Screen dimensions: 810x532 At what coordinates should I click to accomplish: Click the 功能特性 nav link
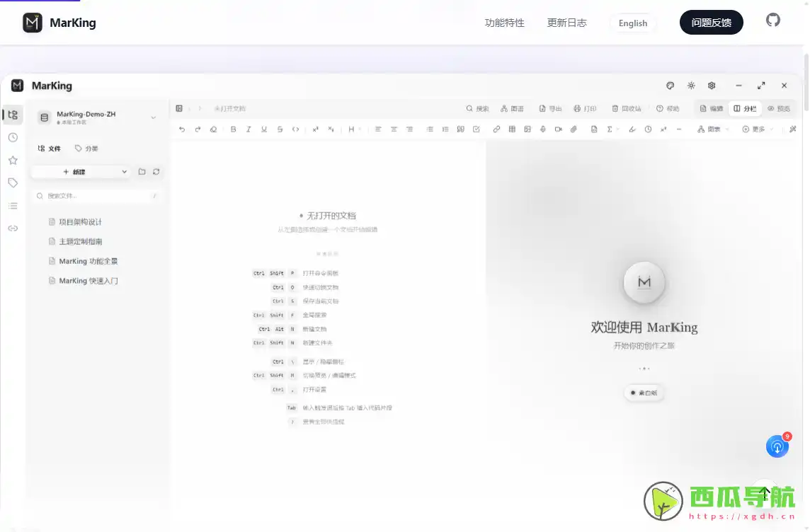pyautogui.click(x=505, y=23)
